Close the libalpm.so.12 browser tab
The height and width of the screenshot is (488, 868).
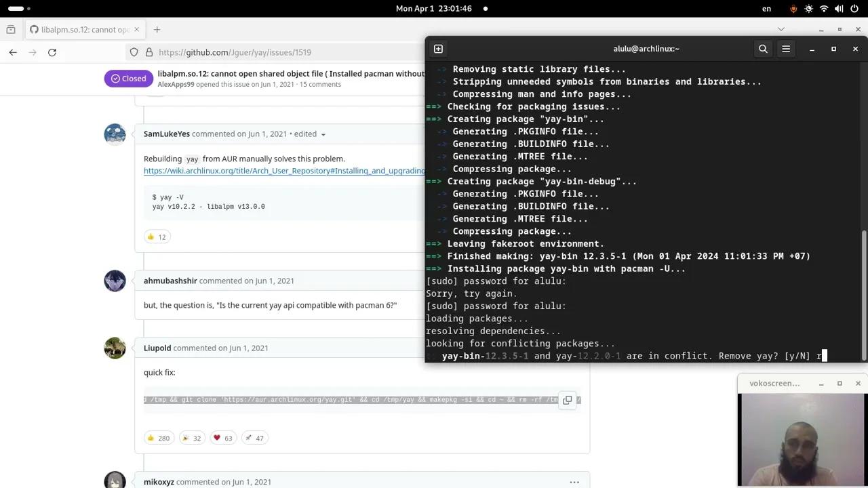(x=136, y=30)
